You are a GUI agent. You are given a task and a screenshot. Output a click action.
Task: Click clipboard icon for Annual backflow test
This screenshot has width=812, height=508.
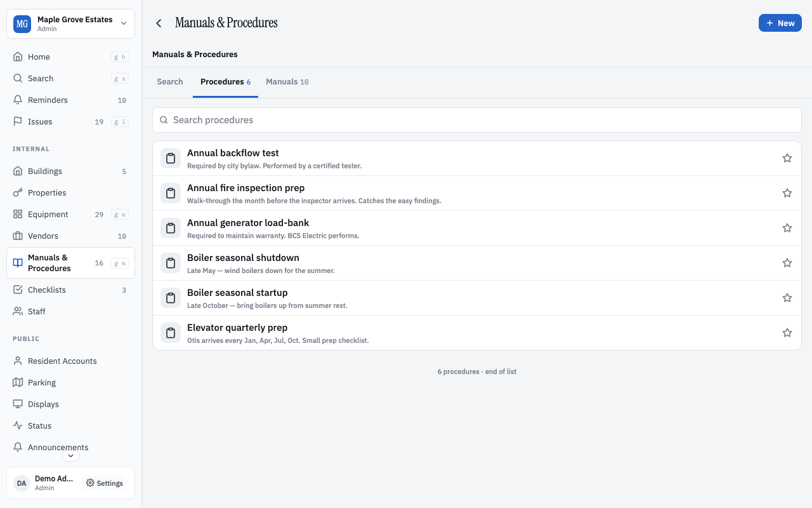pos(171,158)
